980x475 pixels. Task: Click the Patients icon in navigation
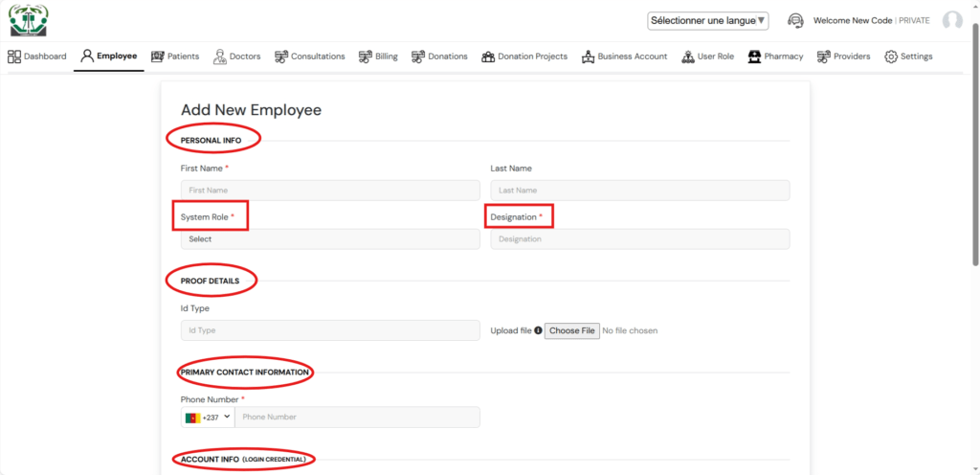(158, 57)
